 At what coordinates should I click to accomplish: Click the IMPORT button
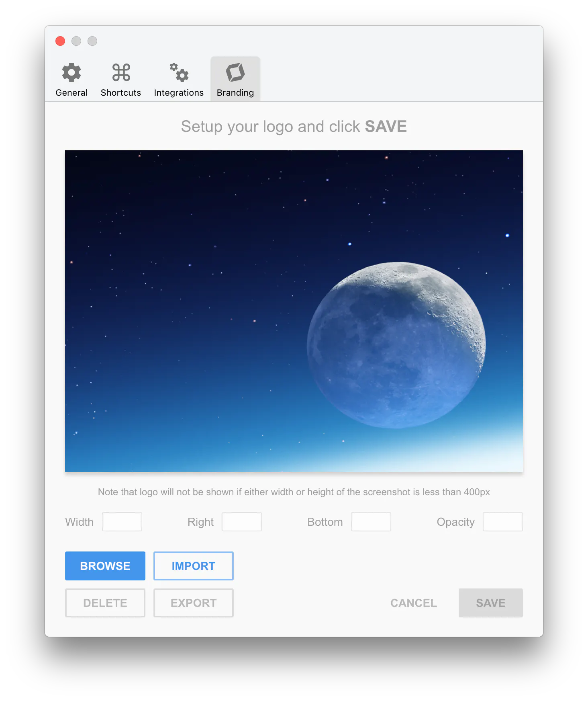tap(194, 566)
